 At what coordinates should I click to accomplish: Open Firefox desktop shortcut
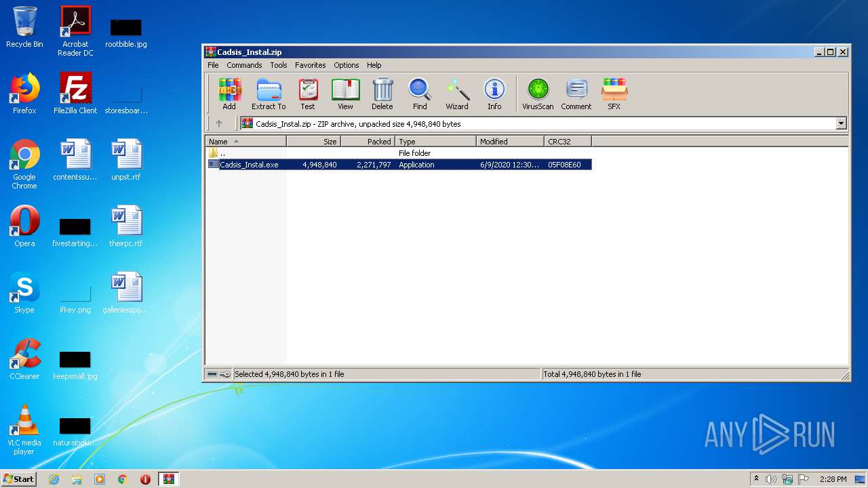[x=24, y=94]
